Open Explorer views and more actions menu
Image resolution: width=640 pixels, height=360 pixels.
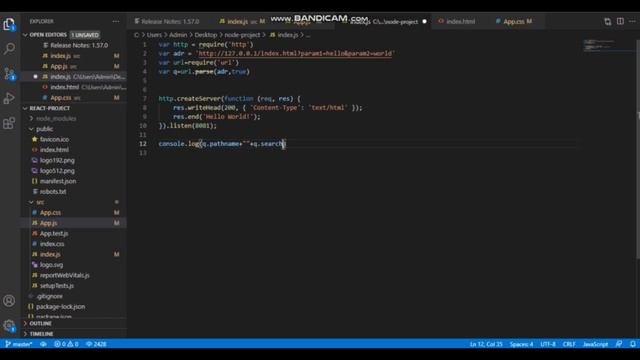(116, 21)
